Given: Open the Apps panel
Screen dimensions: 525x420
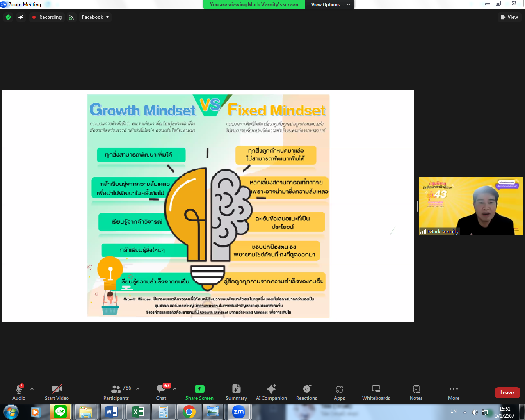Looking at the screenshot, I should point(339,392).
